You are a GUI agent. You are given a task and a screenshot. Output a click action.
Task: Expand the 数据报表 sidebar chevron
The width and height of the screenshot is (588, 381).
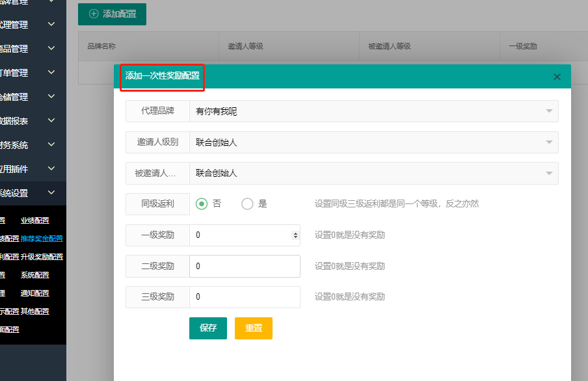pos(51,121)
